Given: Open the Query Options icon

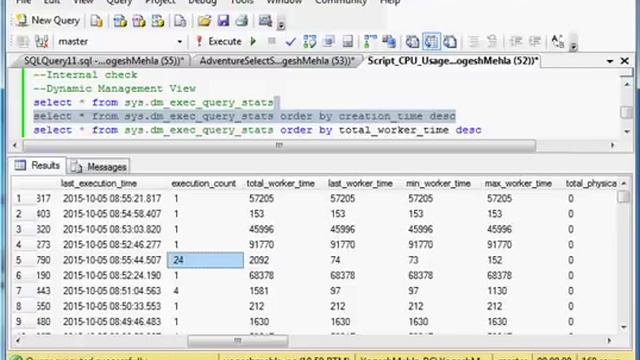Looking at the screenshot, I should point(329,42).
